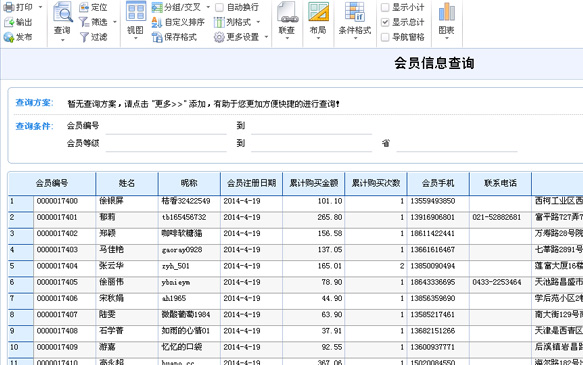The image size is (583, 365).
Task: Enable the 显示小计 checkbox
Action: tap(385, 7)
